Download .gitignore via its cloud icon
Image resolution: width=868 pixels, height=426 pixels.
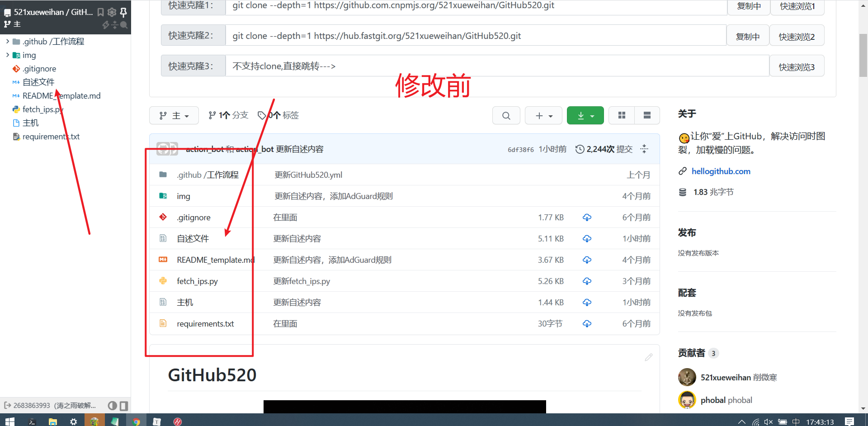coord(587,218)
